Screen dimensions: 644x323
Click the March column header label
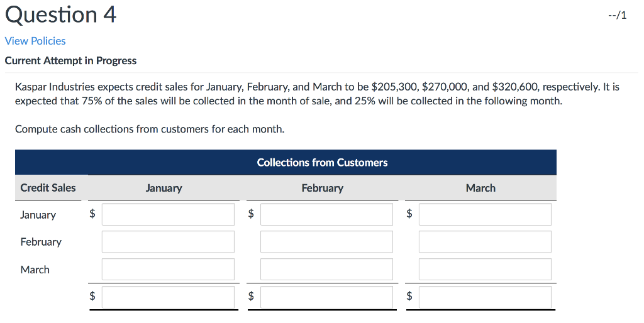click(480, 188)
